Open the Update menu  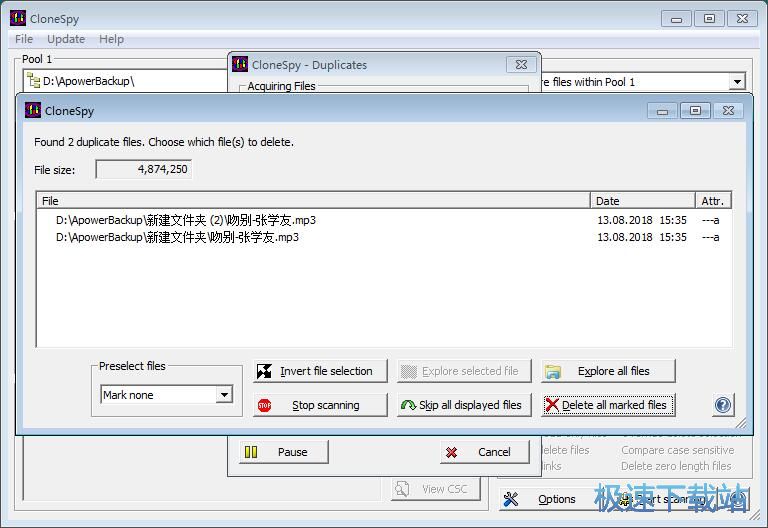[66, 39]
